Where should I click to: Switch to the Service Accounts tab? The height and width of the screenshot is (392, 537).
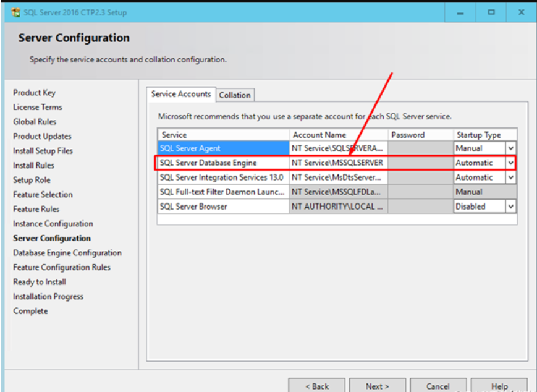click(x=181, y=94)
